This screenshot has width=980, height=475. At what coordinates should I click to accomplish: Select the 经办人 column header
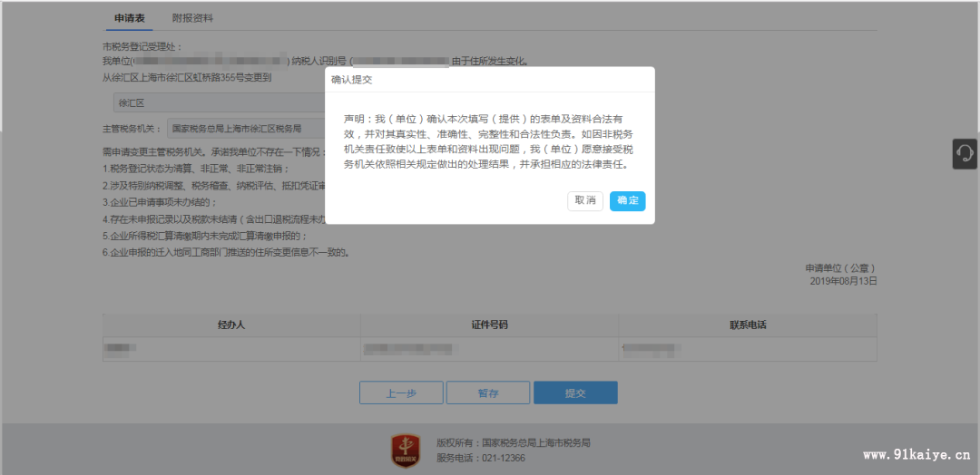tap(231, 325)
